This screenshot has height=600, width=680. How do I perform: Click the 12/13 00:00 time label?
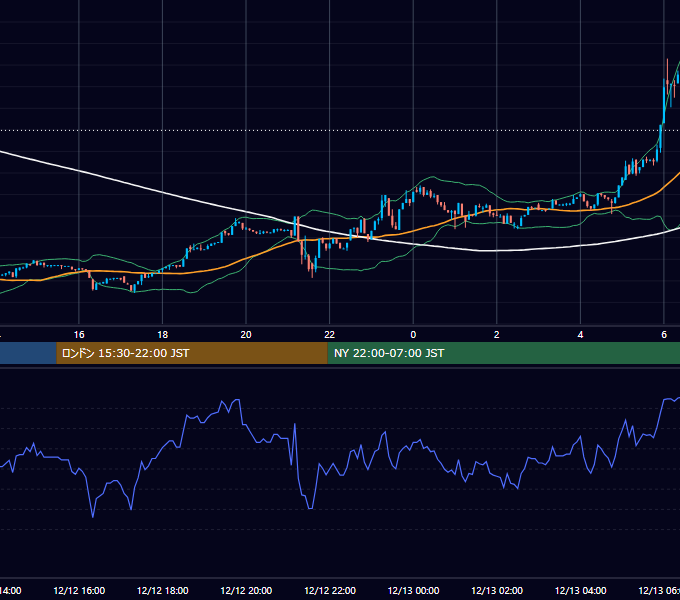(413, 590)
